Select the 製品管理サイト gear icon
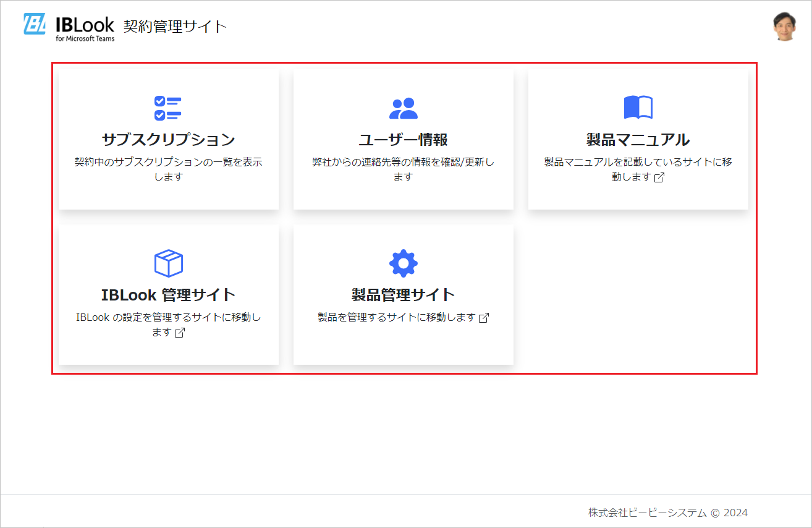812x528 pixels. coord(403,262)
